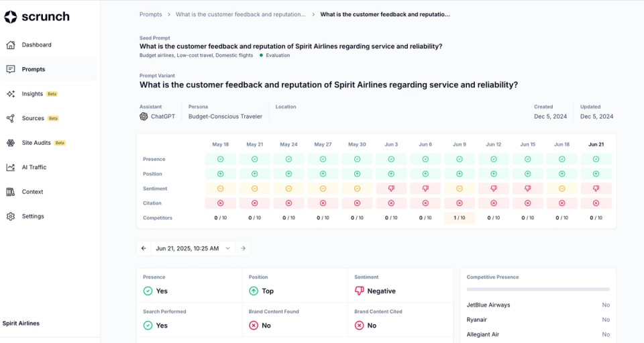Click the Insights sparkle icon
Screen dimensions: 644x343
pyautogui.click(x=11, y=94)
